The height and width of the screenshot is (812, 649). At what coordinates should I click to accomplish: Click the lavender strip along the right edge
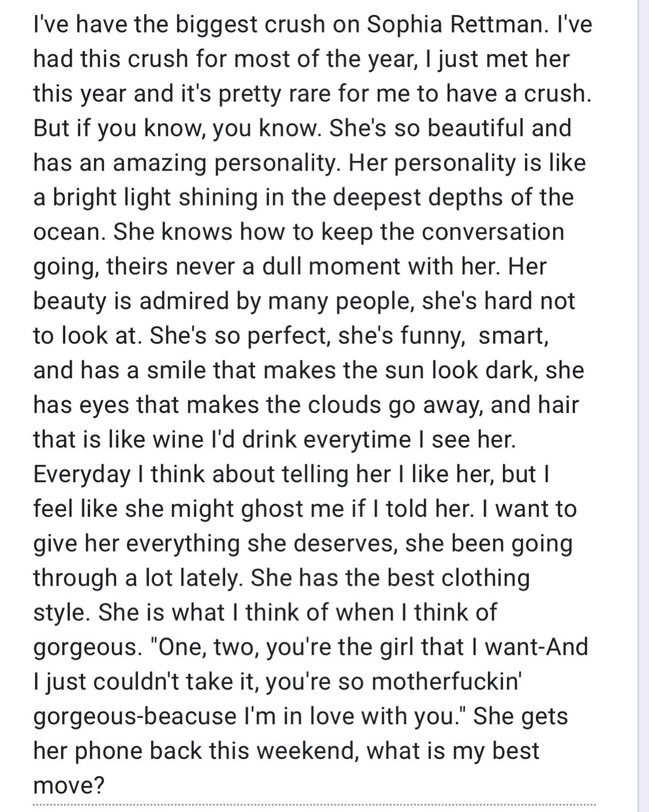[644, 406]
